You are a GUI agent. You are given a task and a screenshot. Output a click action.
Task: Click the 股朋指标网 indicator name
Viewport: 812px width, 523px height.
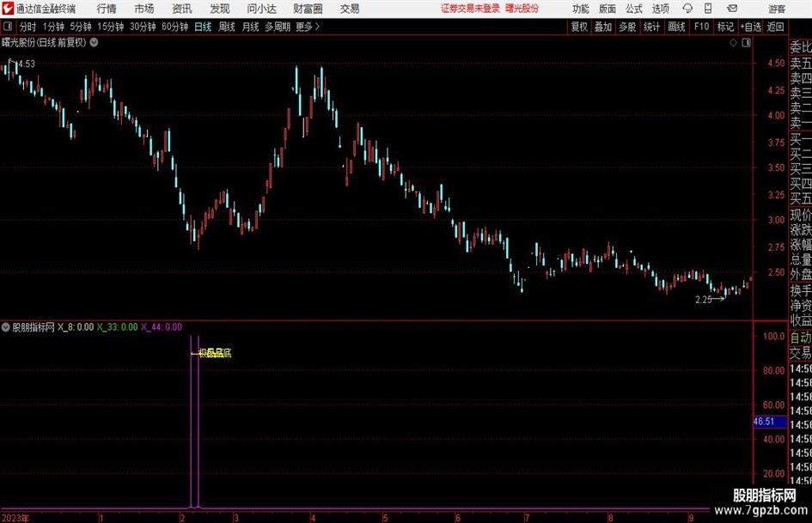pyautogui.click(x=34, y=326)
